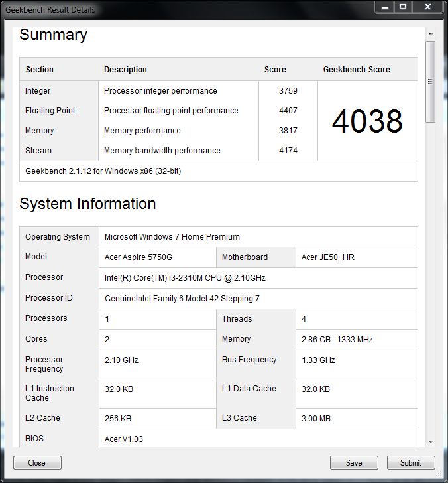Viewport: 448px width, 483px height.
Task: Click the 'L1 Data Cache' label
Action: 249,388
